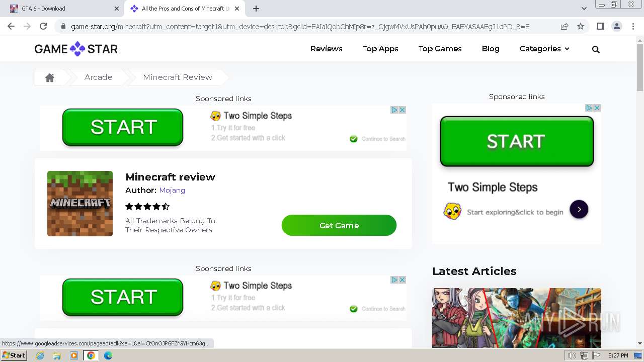Click START button in second banner ad
Viewport: 644px width, 362px height.
click(123, 297)
